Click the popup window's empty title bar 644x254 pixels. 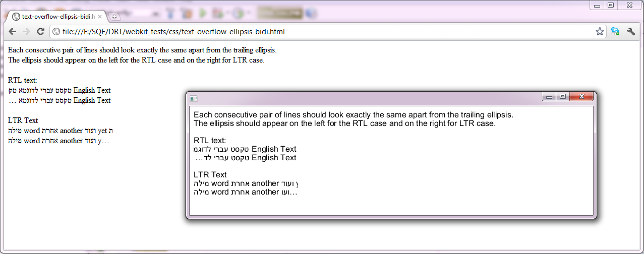pos(353,98)
